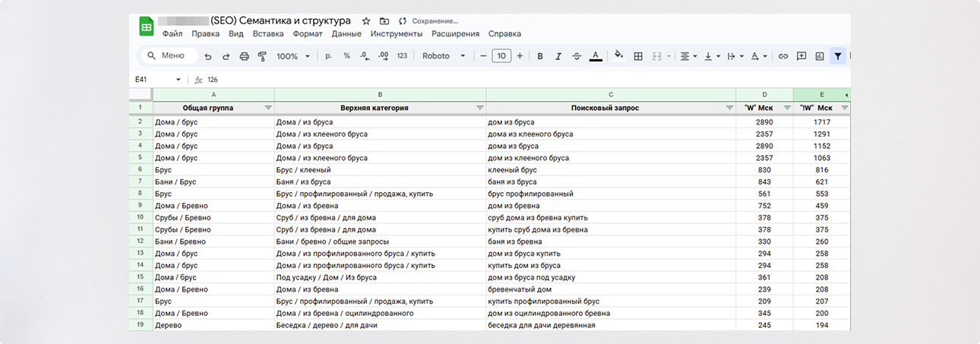Click the Insert link icon
This screenshot has width=980, height=344.
click(x=782, y=56)
